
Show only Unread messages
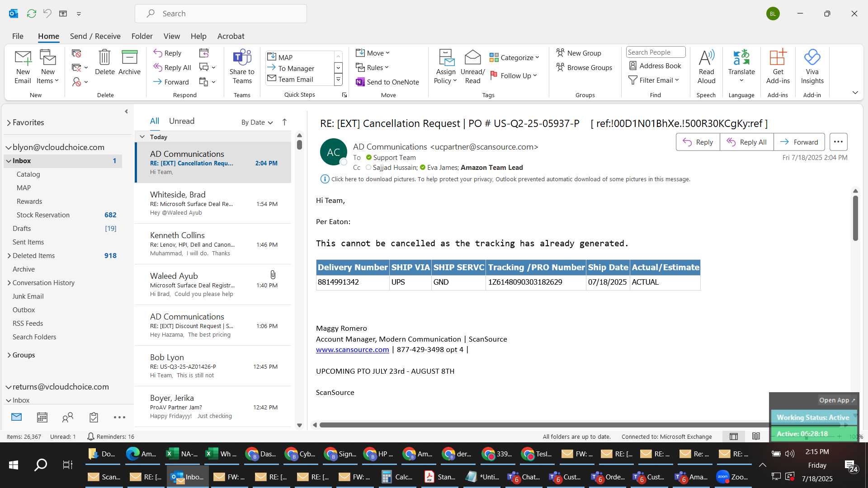[x=181, y=121]
